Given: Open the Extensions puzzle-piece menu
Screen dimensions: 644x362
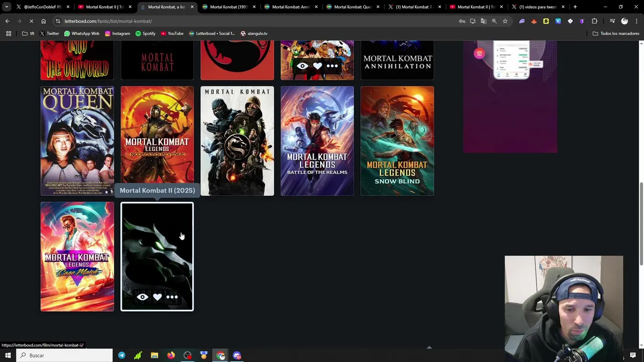Looking at the screenshot, I should click(595, 21).
